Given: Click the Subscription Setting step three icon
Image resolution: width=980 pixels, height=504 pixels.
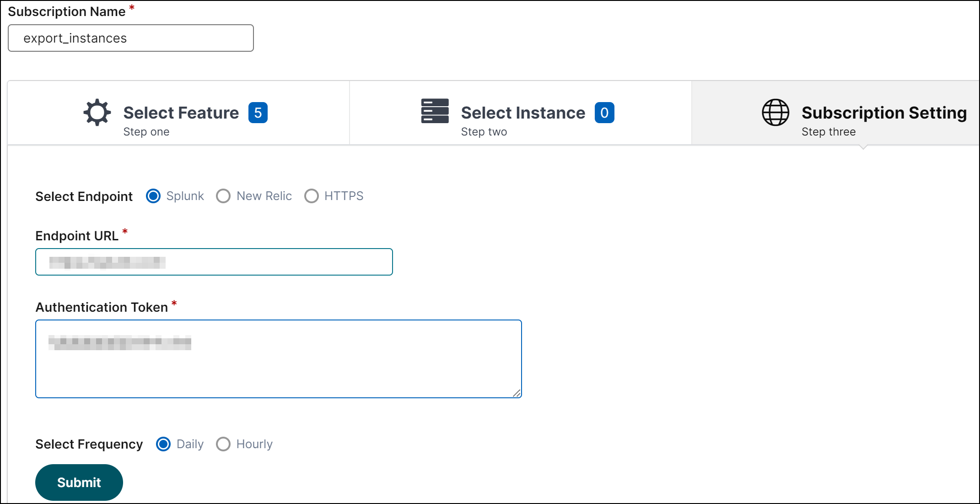Looking at the screenshot, I should point(774,114).
